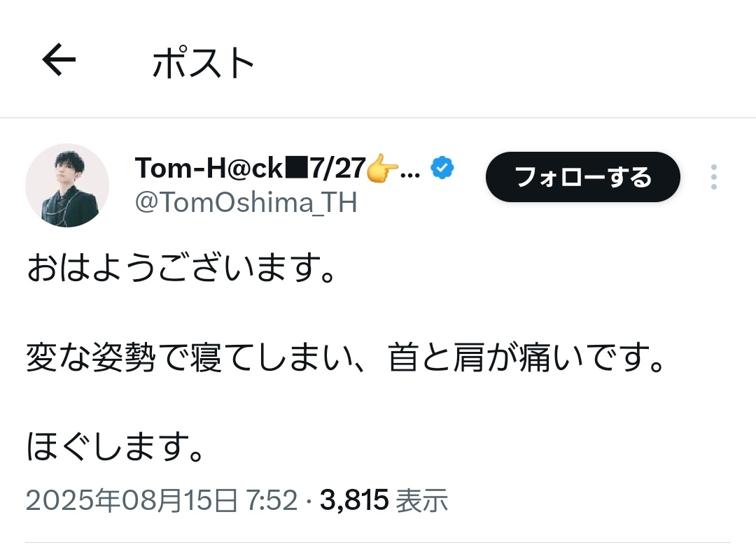The width and height of the screenshot is (756, 547).
Task: Go back using the left arrow
Action: coord(59,62)
